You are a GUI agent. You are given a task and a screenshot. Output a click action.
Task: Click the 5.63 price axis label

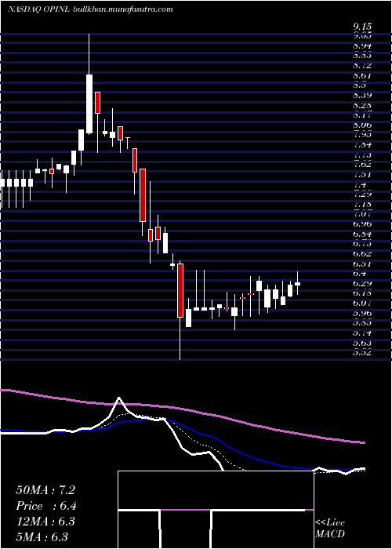pyautogui.click(x=362, y=343)
